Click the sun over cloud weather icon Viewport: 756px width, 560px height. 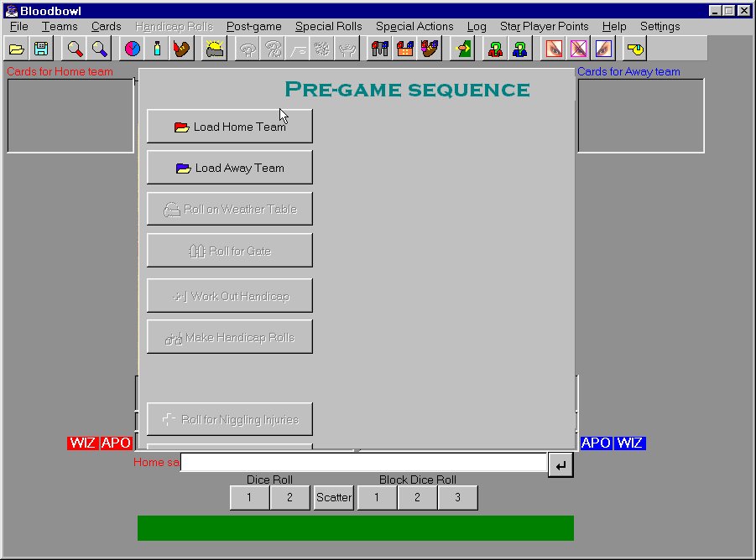coord(215,49)
